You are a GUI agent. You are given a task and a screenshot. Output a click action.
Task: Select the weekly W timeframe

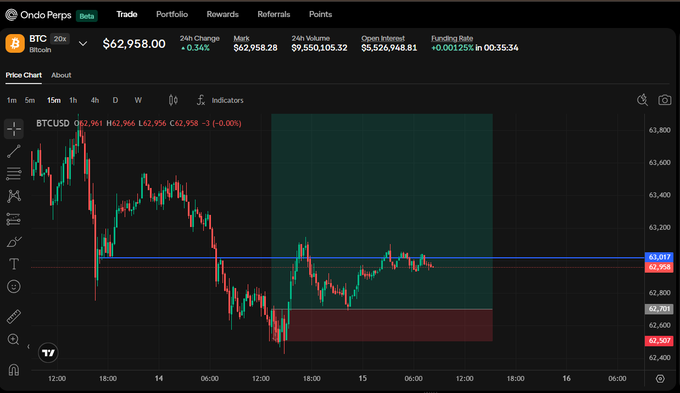(138, 100)
